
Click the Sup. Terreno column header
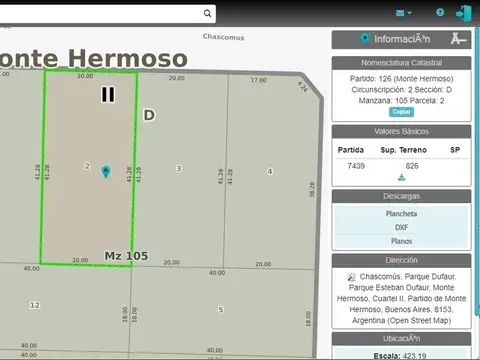pos(404,150)
